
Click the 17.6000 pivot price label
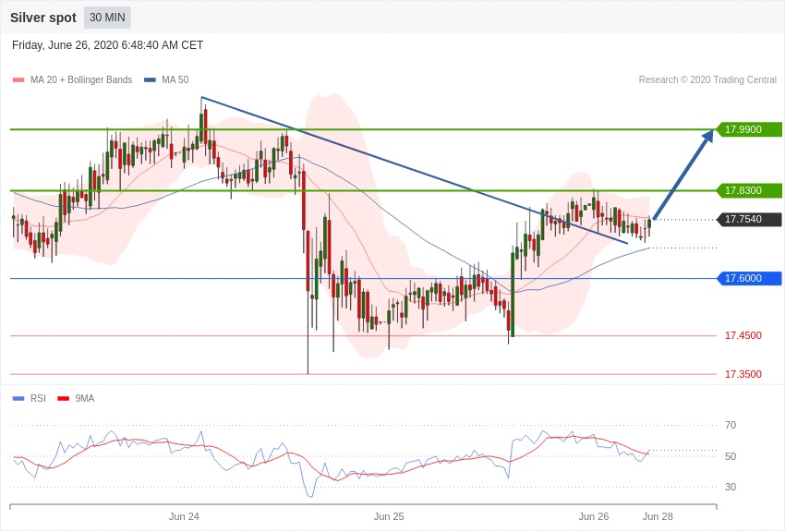[749, 278]
